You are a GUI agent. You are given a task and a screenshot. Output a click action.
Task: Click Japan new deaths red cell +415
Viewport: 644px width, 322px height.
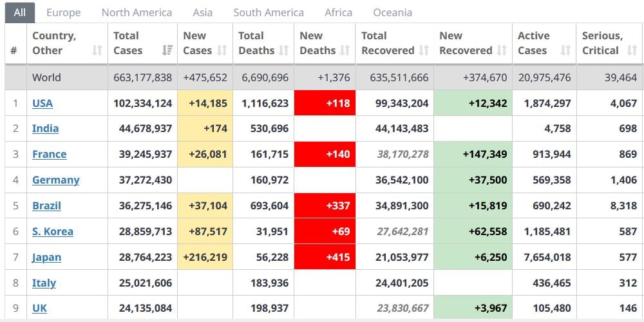pos(325,258)
